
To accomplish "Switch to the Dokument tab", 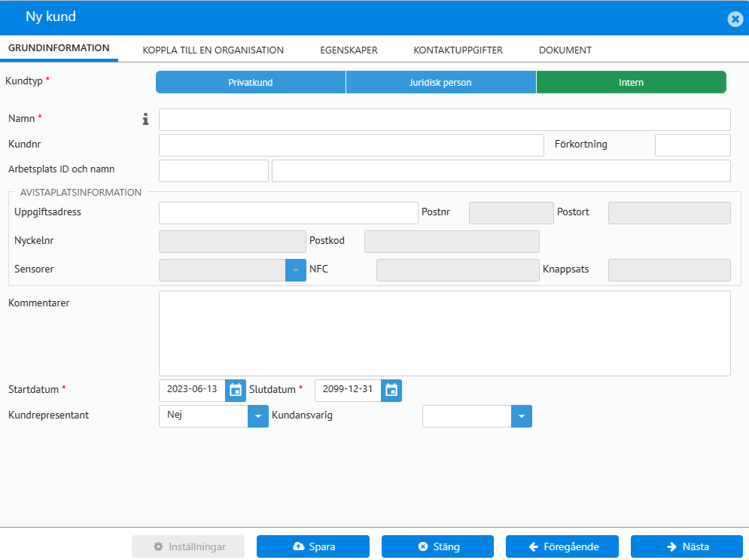I will pyautogui.click(x=565, y=50).
